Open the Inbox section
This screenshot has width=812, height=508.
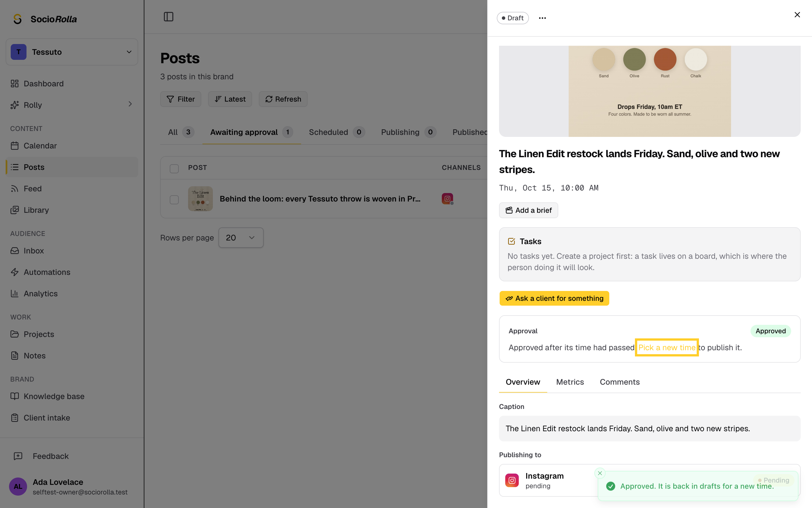point(72,251)
